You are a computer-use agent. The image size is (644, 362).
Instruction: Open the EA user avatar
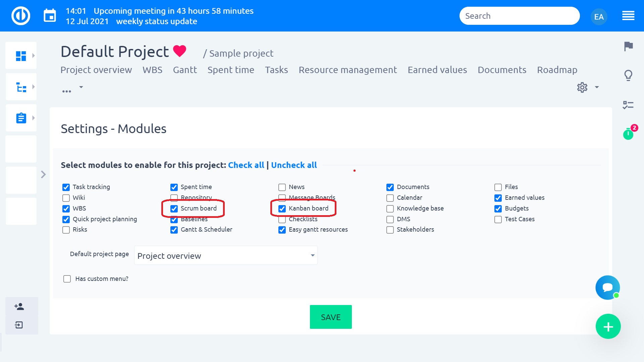pyautogui.click(x=599, y=16)
